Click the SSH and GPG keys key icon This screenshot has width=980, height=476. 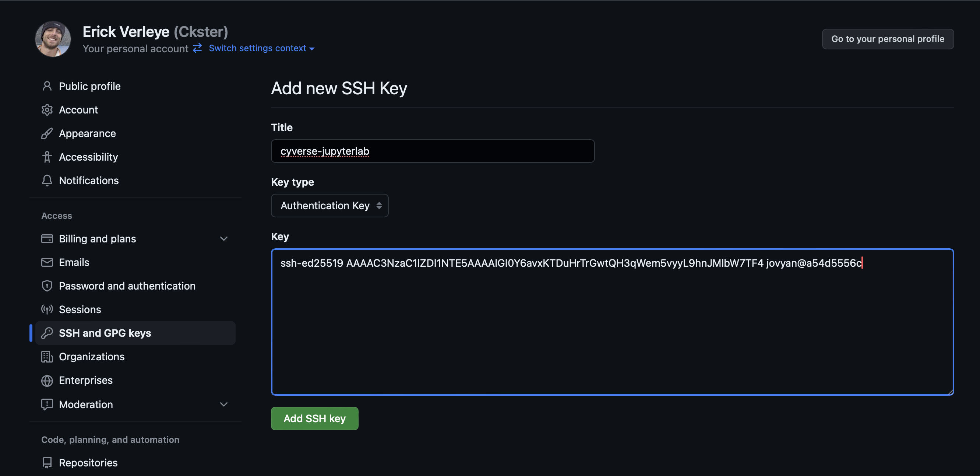(47, 332)
